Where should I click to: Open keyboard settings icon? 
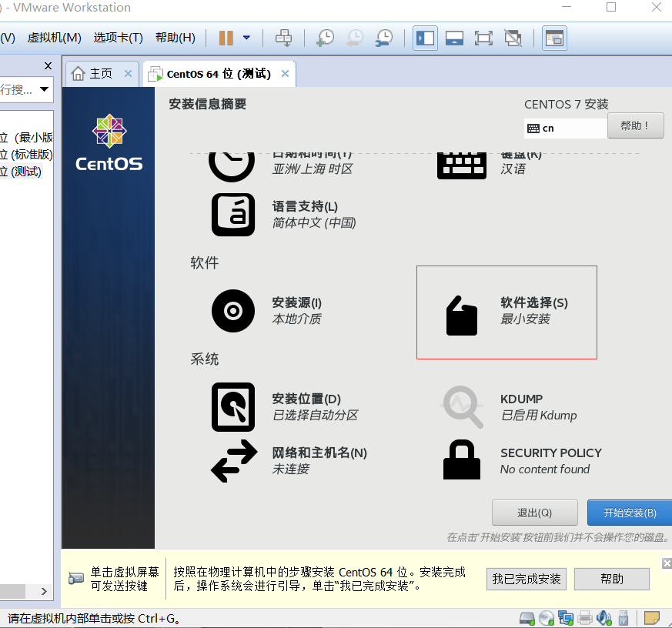(462, 165)
